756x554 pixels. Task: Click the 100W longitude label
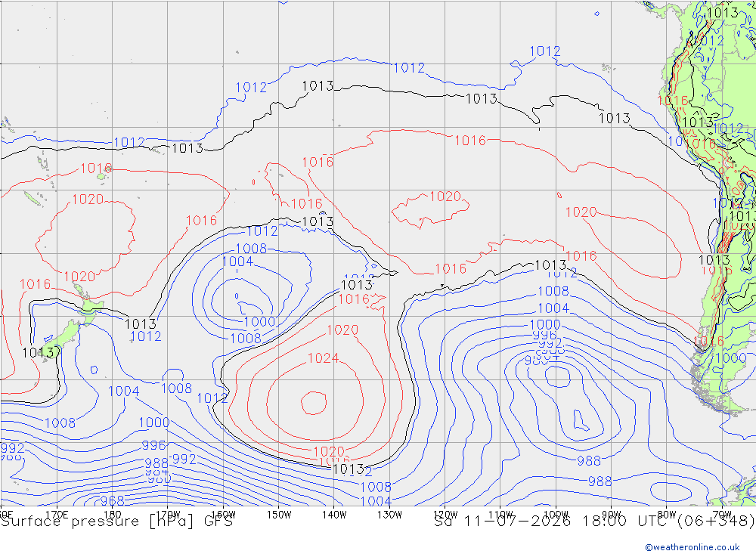556,515
